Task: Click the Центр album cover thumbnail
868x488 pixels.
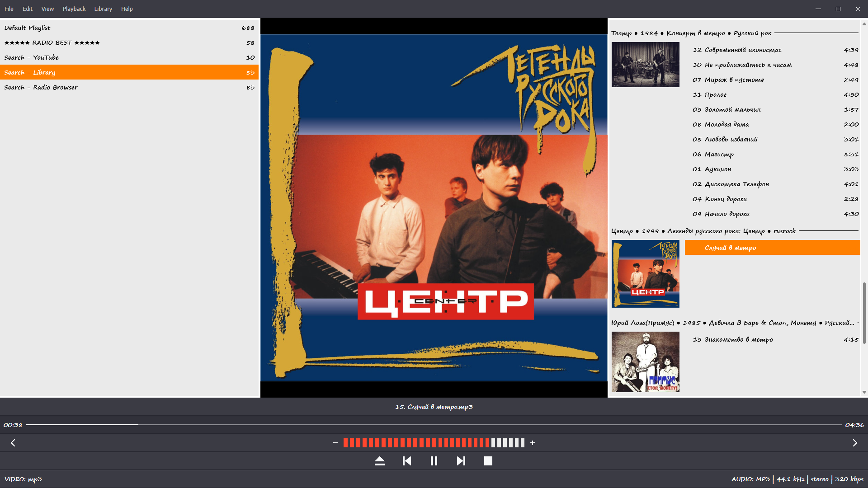Action: pos(646,274)
